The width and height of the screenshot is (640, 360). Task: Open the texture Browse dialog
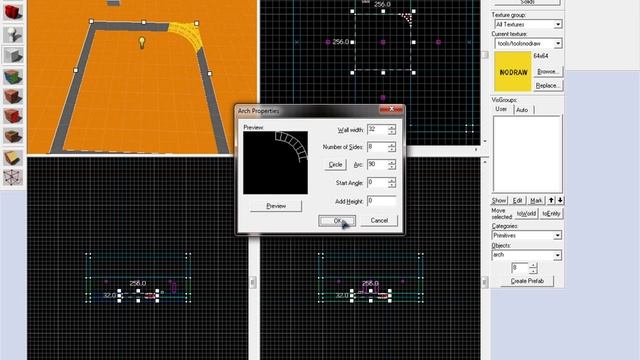(x=547, y=71)
